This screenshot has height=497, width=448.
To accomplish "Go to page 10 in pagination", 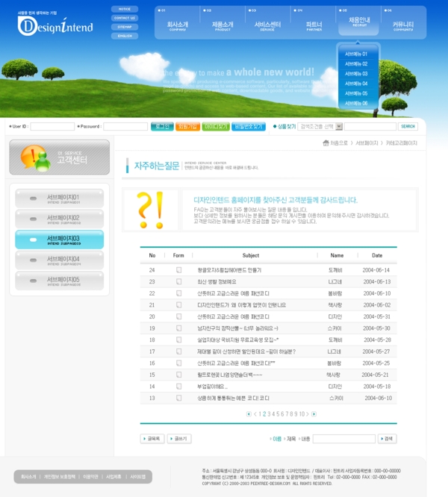I will [x=302, y=414].
